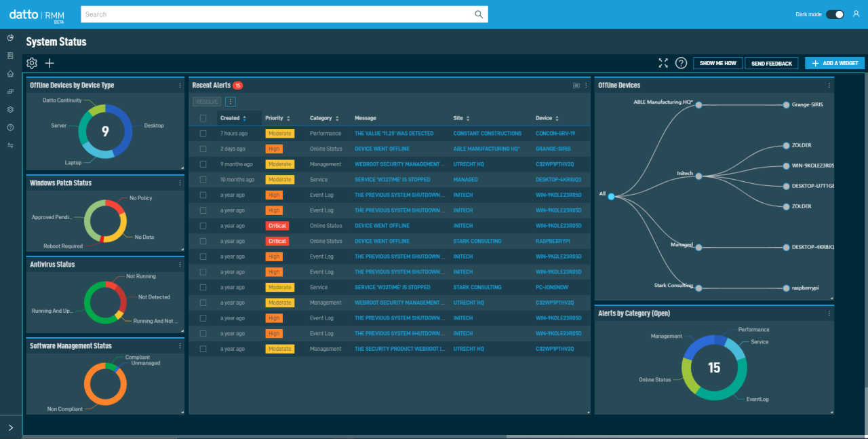Click the home icon in left sidebar

pos(10,73)
